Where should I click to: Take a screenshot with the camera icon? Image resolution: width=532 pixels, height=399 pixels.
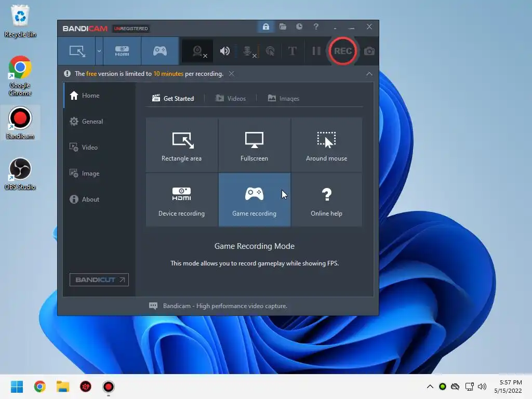[369, 51]
